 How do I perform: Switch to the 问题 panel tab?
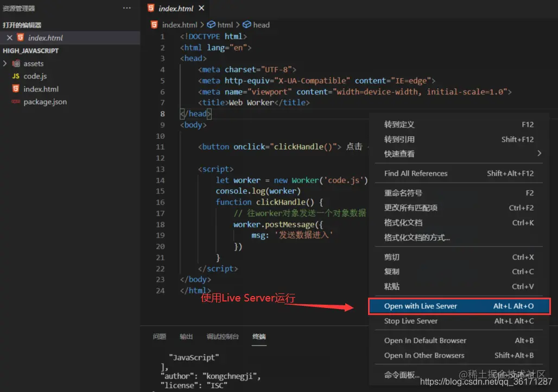point(160,337)
